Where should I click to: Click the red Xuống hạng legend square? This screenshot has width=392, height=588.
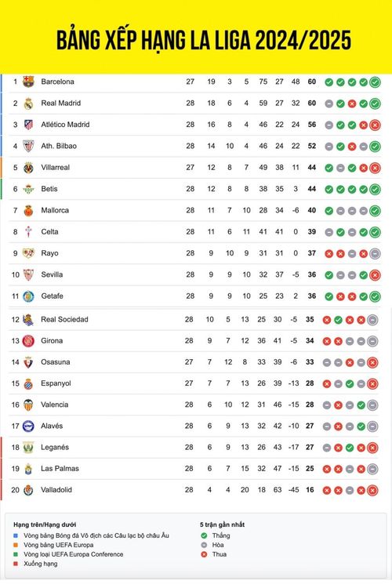point(16,564)
